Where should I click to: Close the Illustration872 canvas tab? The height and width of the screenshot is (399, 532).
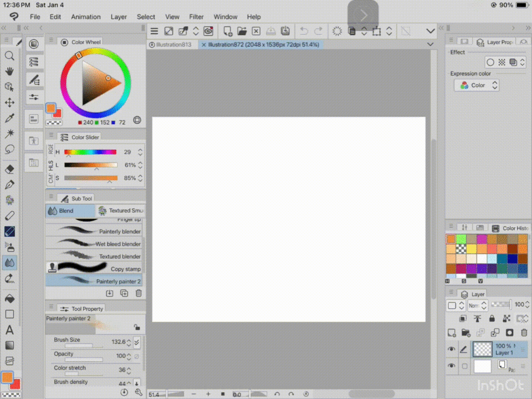pyautogui.click(x=203, y=45)
